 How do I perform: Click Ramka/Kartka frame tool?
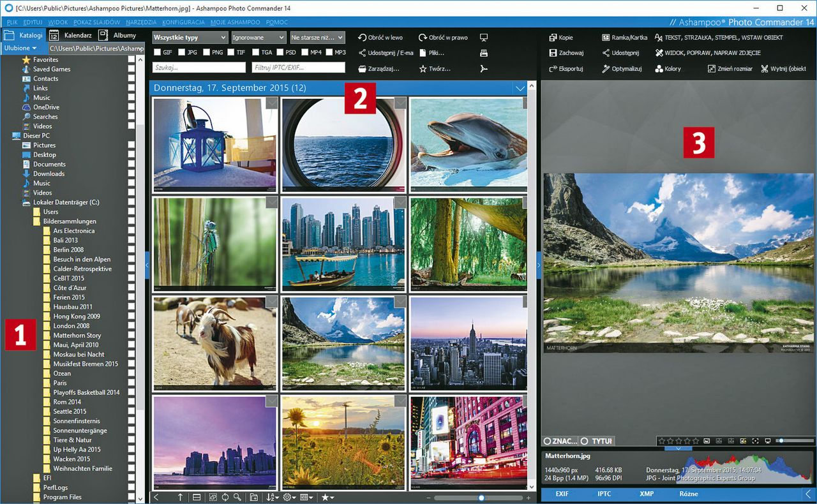tap(624, 38)
